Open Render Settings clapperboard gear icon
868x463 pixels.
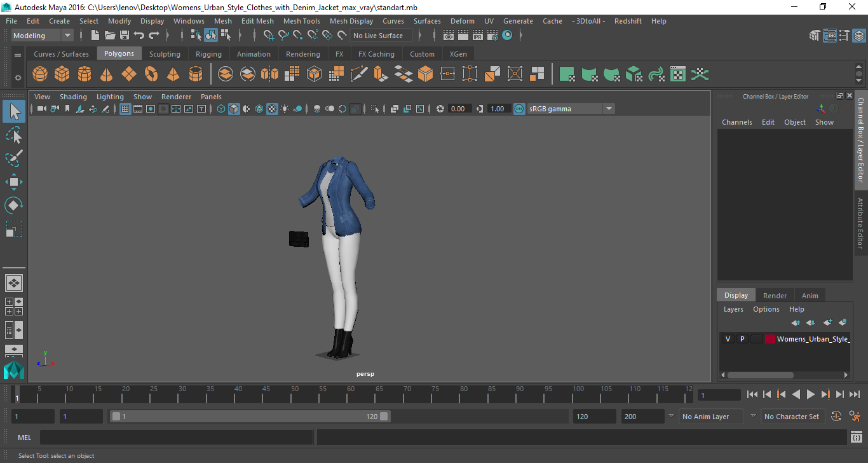(x=492, y=36)
